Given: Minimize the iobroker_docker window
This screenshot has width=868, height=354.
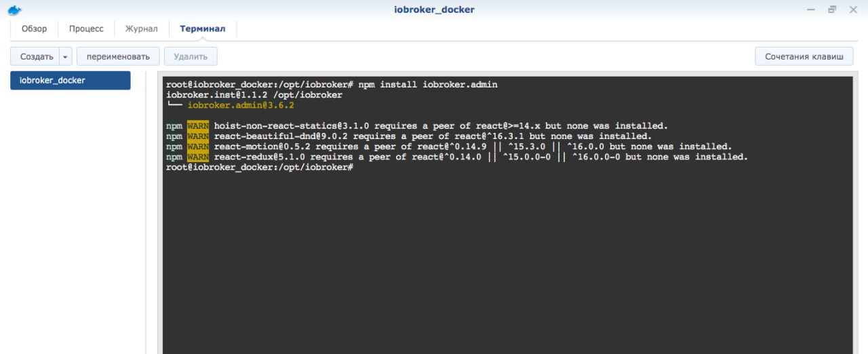Looking at the screenshot, I should tap(811, 9).
